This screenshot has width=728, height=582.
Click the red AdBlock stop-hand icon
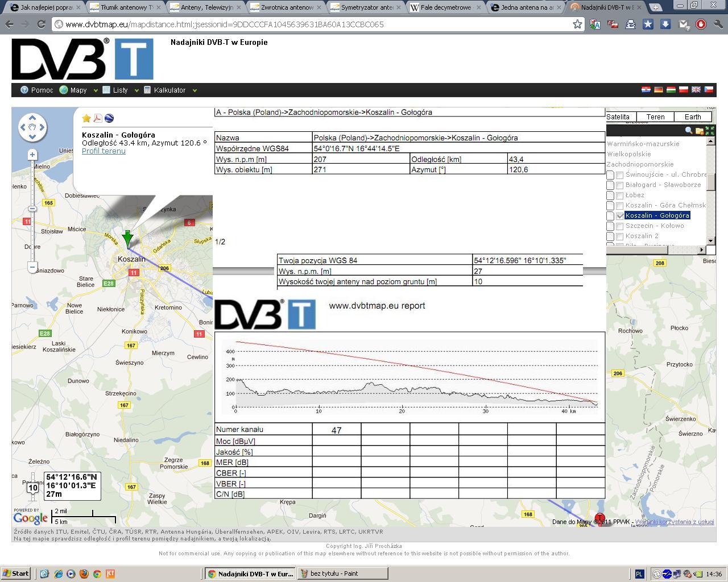point(701,24)
